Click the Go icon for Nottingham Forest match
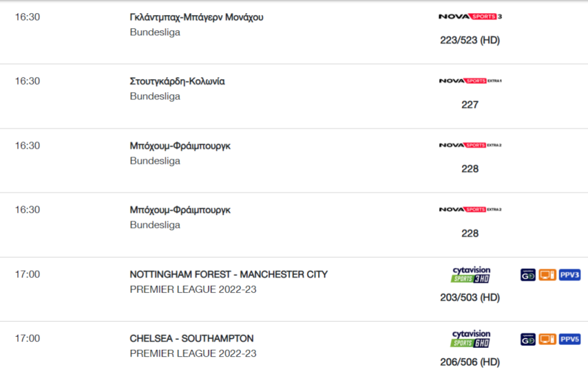Viewport: 588px width, 376px height. click(x=528, y=275)
